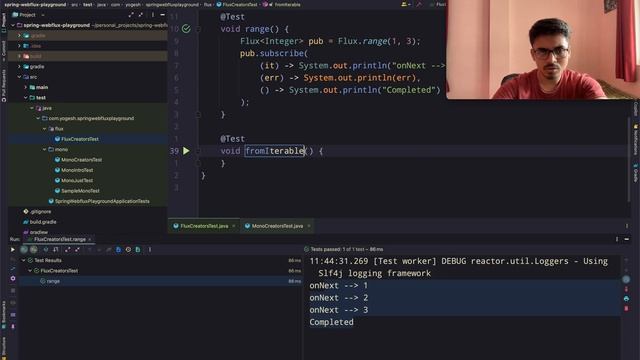Open MonoJustTest in the project tree

tap(77, 180)
